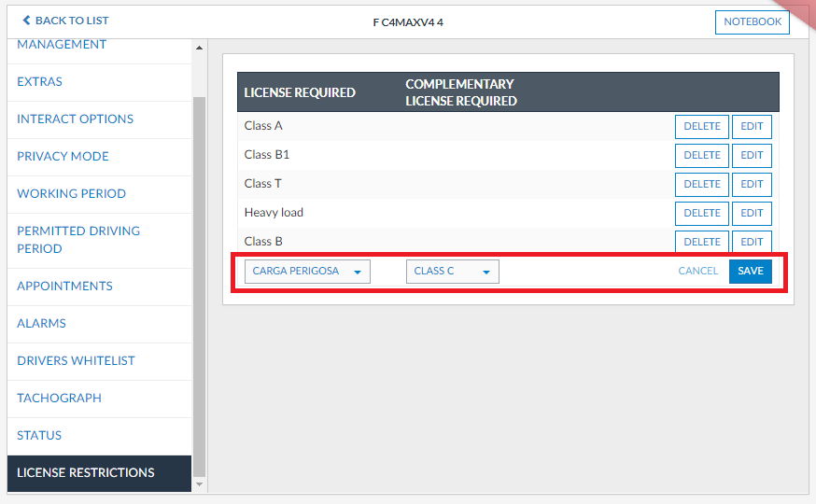Click the Back to List arrow icon

pos(26,21)
